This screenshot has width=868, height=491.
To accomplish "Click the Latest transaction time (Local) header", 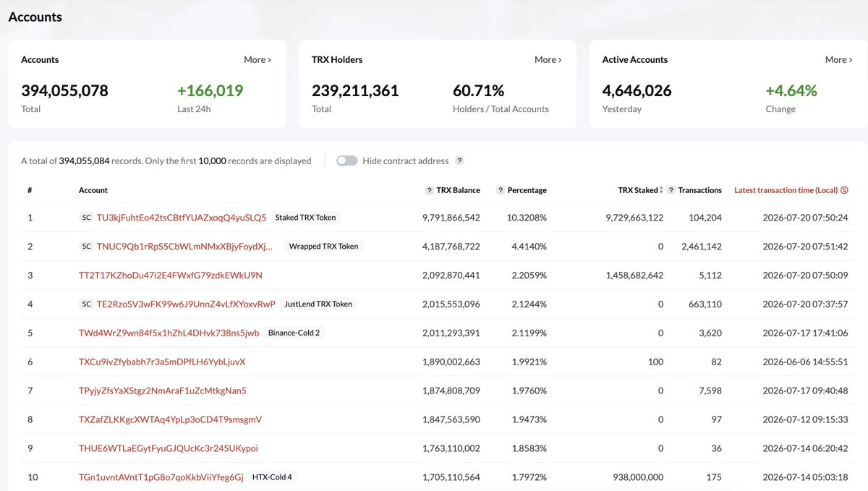I will click(786, 190).
